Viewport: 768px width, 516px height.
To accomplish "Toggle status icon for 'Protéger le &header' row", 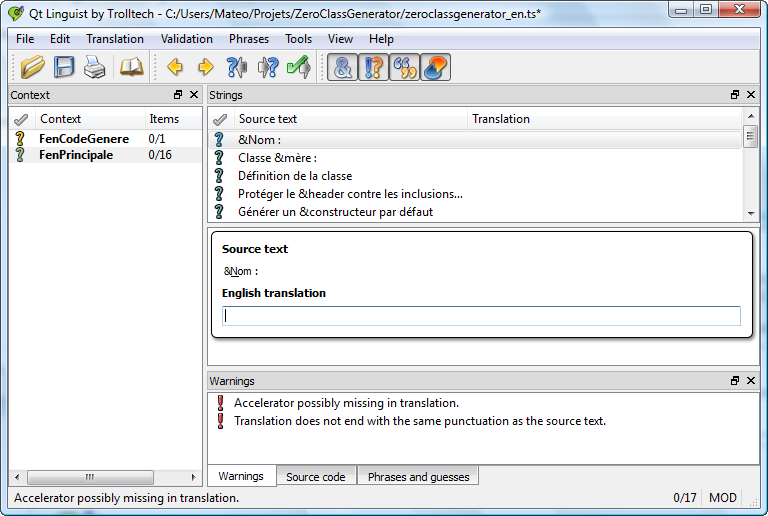I will [x=219, y=194].
